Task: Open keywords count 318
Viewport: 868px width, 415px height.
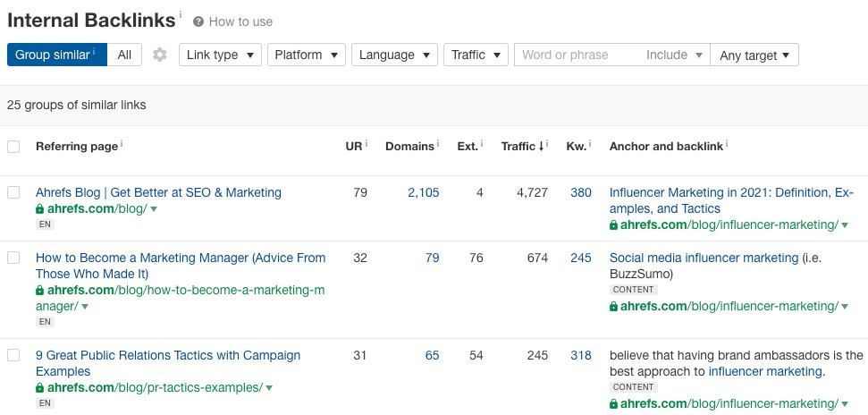Action: coord(581,355)
